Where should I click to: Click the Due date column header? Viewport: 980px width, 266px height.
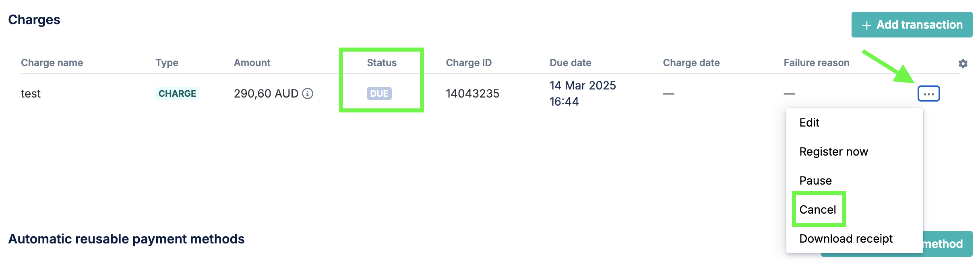[571, 63]
